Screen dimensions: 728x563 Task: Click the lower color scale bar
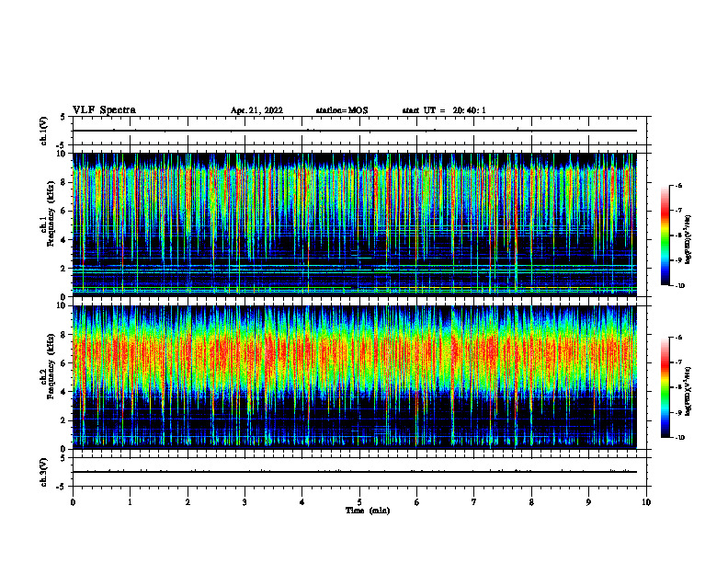665,387
